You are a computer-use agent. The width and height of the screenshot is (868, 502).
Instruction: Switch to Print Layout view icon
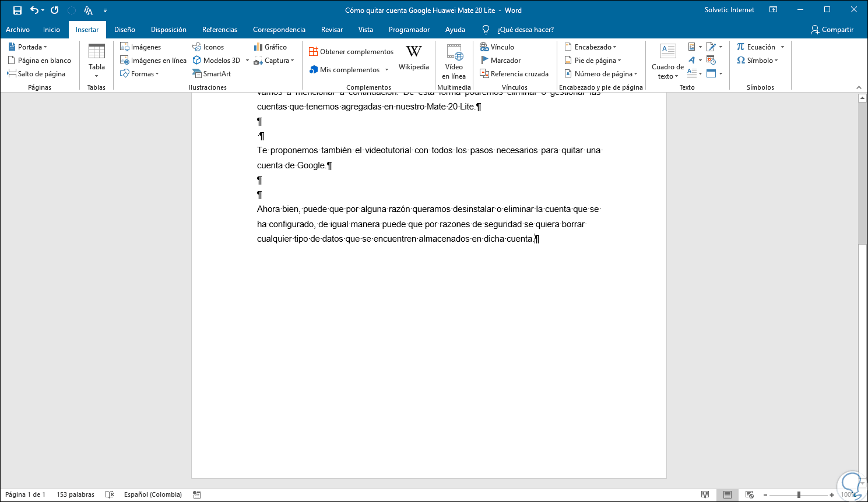click(728, 494)
